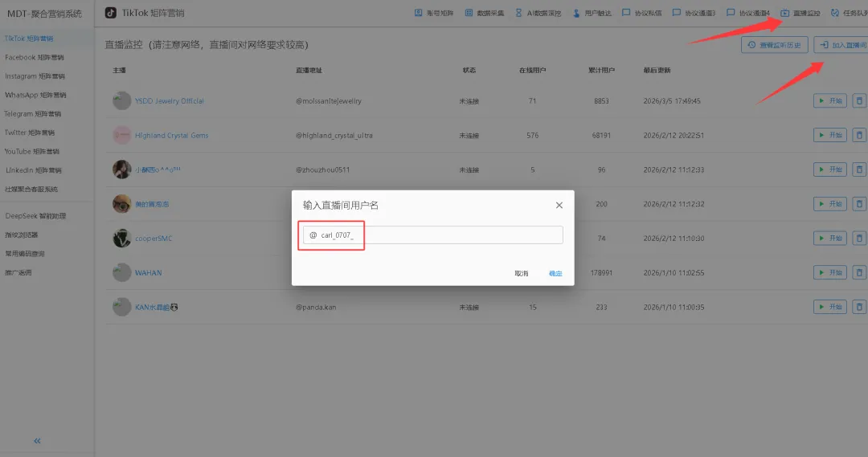This screenshot has width=868, height=457.
Task: Click the @moissanitejewelry address cell
Action: coord(328,101)
